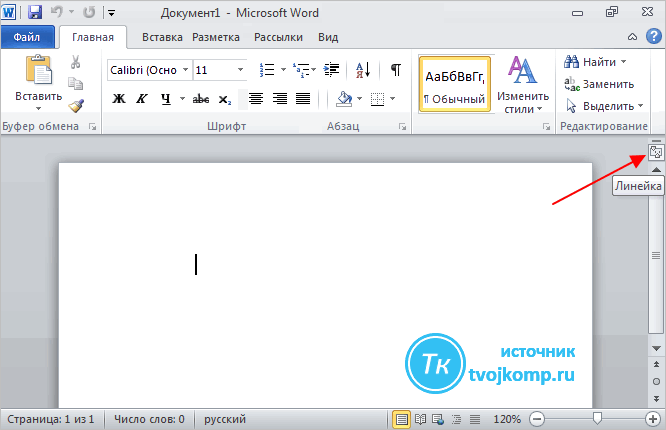Screen dimensions: 666x430
Task: Toggle align right
Action: point(279,99)
